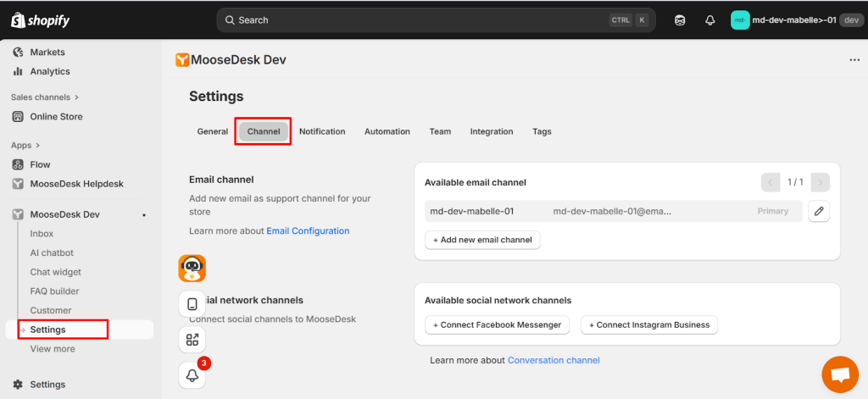Open the bell icon with 3 badge
This screenshot has height=399, width=868.
[x=192, y=374]
